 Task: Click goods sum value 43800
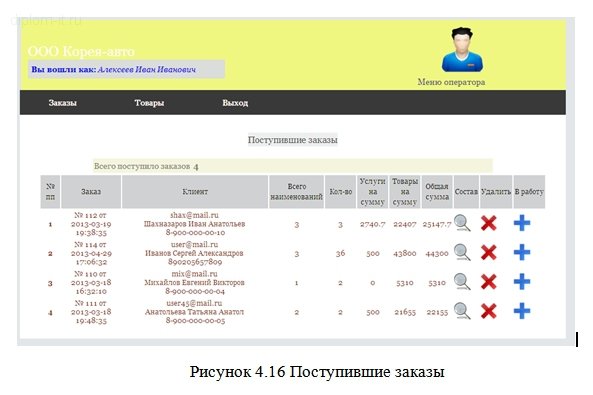pyautogui.click(x=405, y=253)
